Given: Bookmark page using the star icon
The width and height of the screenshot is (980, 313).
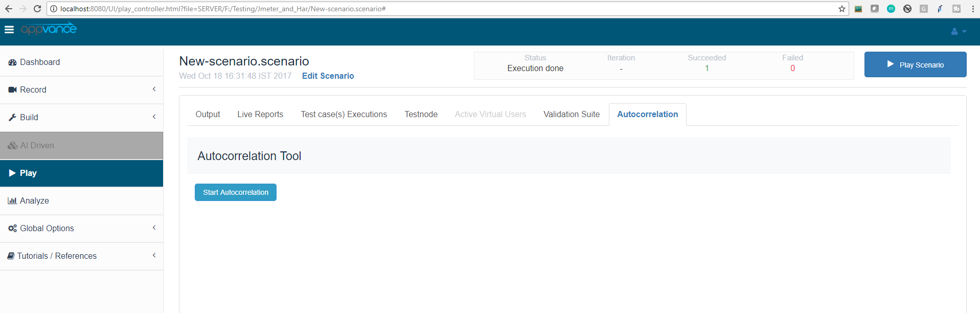Looking at the screenshot, I should click(841, 9).
